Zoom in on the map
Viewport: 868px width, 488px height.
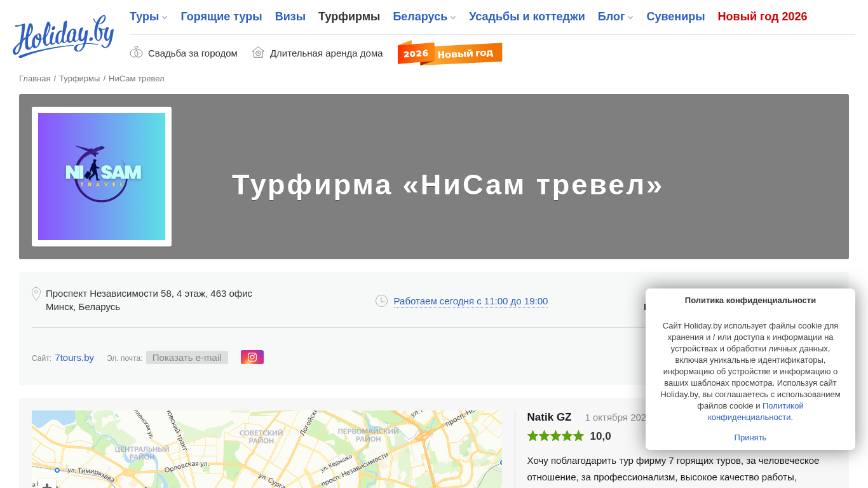46,484
